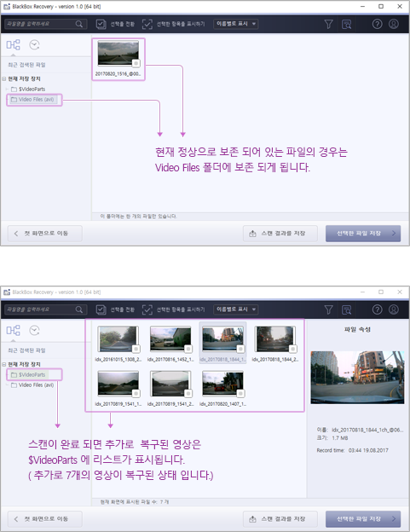Toggle selection (선택을 전환) in seven-file window

point(115,309)
